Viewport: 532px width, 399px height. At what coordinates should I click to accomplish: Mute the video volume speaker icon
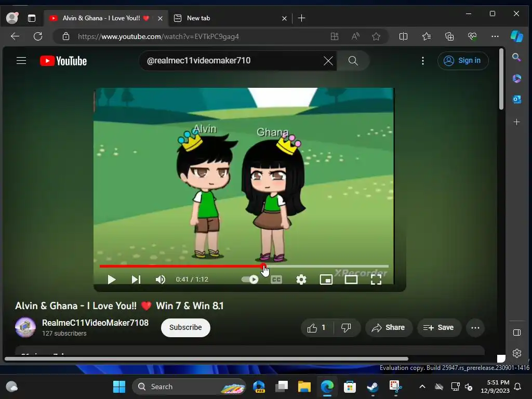pos(160,280)
